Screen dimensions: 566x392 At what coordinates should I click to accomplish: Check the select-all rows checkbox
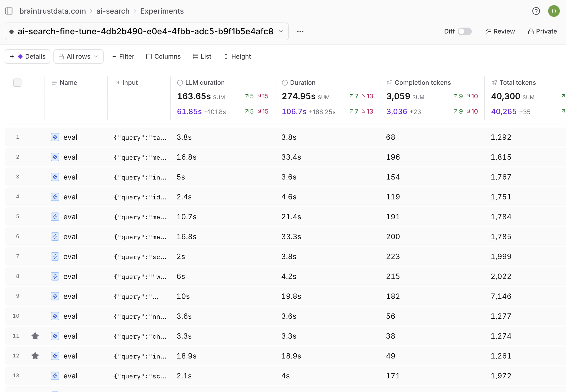click(x=17, y=83)
